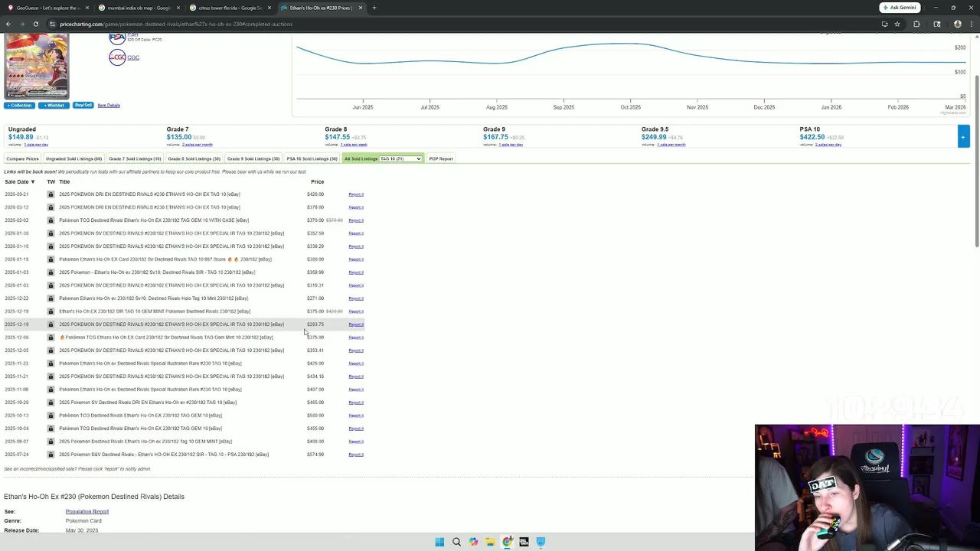Open the Population Report link
The width and height of the screenshot is (980, 551).
(x=87, y=511)
